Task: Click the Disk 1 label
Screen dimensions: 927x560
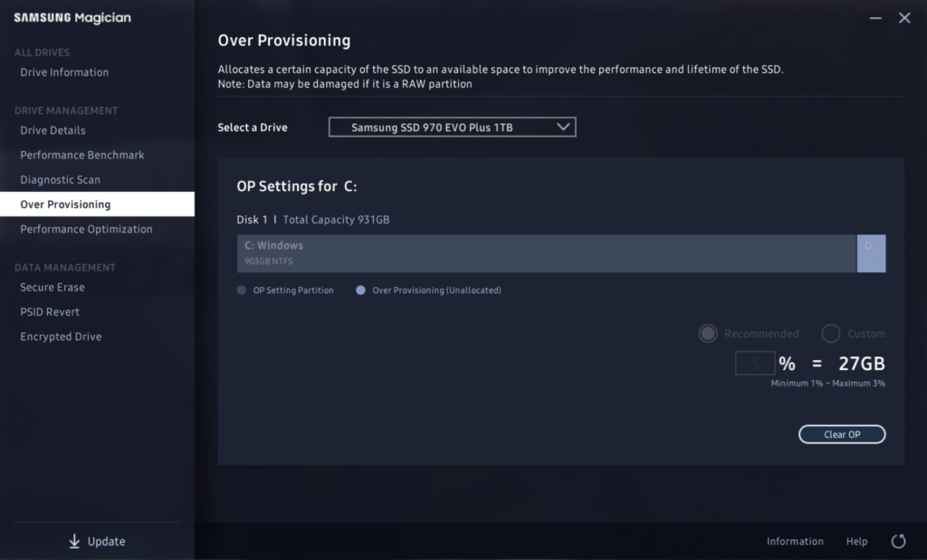Action: click(252, 220)
